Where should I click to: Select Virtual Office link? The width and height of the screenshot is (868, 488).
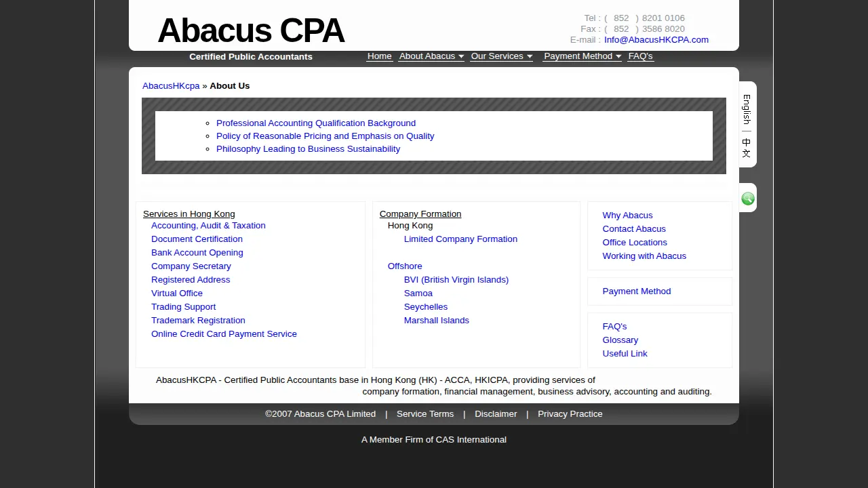177,293
